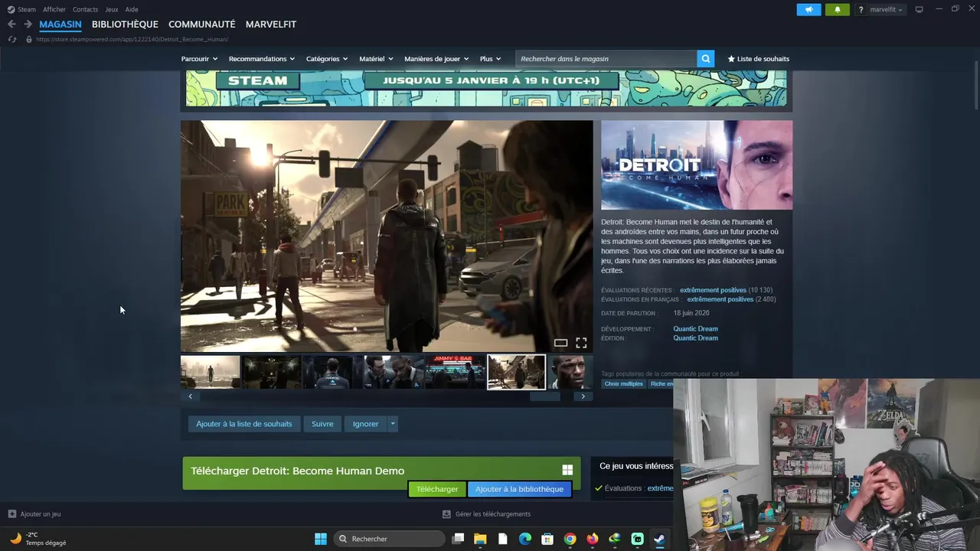The image size is (980, 551).
Task: Toggle theater mode on the media player
Action: click(x=560, y=343)
